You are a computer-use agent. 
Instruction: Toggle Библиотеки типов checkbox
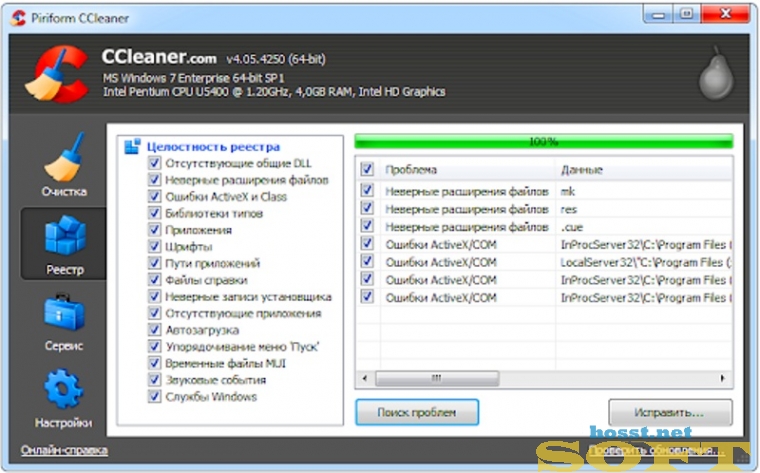tap(154, 213)
